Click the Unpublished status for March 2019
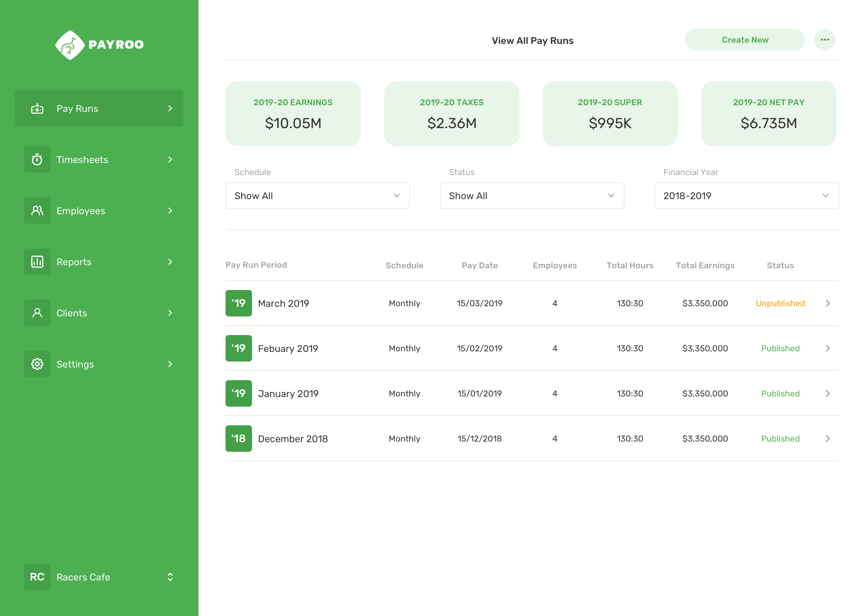 point(780,303)
